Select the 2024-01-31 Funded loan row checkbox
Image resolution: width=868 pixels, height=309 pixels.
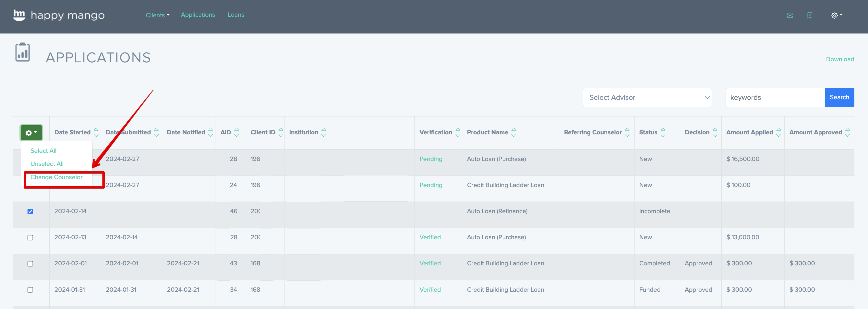coord(30,290)
